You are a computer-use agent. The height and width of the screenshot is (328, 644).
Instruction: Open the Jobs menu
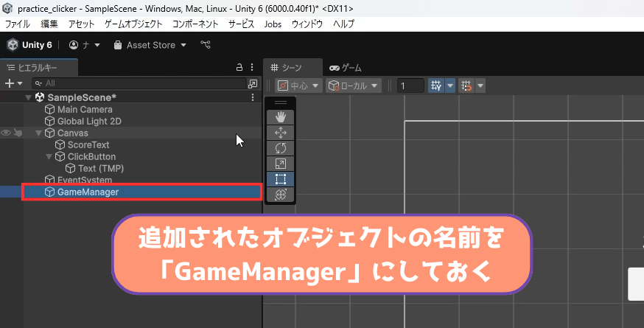coord(273,24)
